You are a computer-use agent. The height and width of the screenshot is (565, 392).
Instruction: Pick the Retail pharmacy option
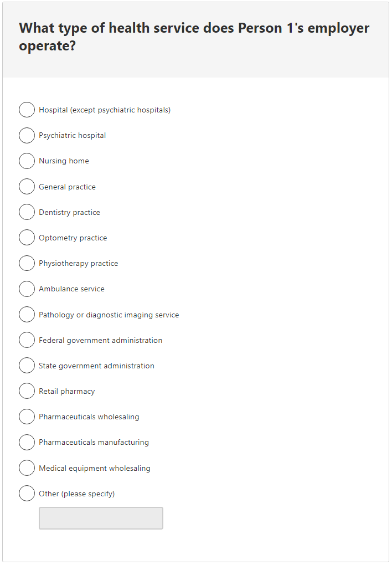pyautogui.click(x=27, y=391)
